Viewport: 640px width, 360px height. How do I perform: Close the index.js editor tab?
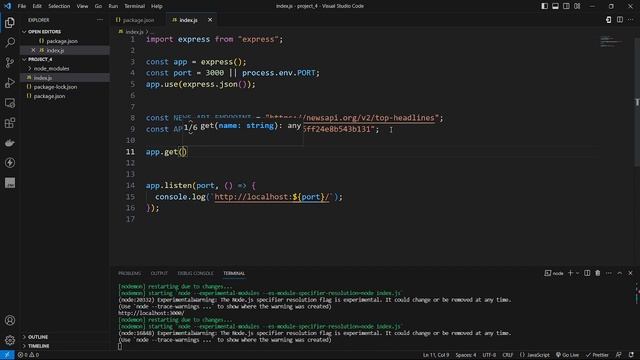click(x=210, y=20)
